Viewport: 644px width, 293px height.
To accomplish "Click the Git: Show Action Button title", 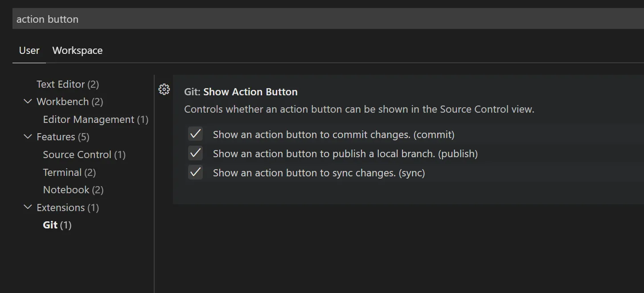I will coord(241,92).
